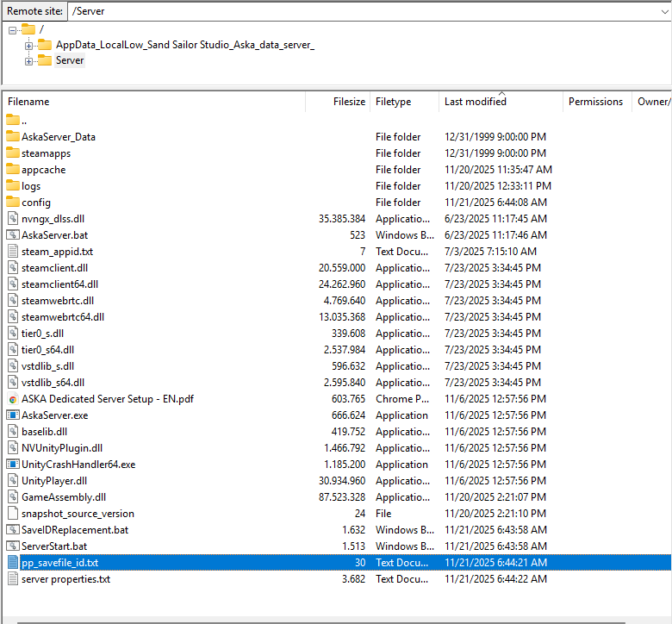This screenshot has width=672, height=624.
Task: Click the AskaServer_Data folder icon
Action: 13,136
